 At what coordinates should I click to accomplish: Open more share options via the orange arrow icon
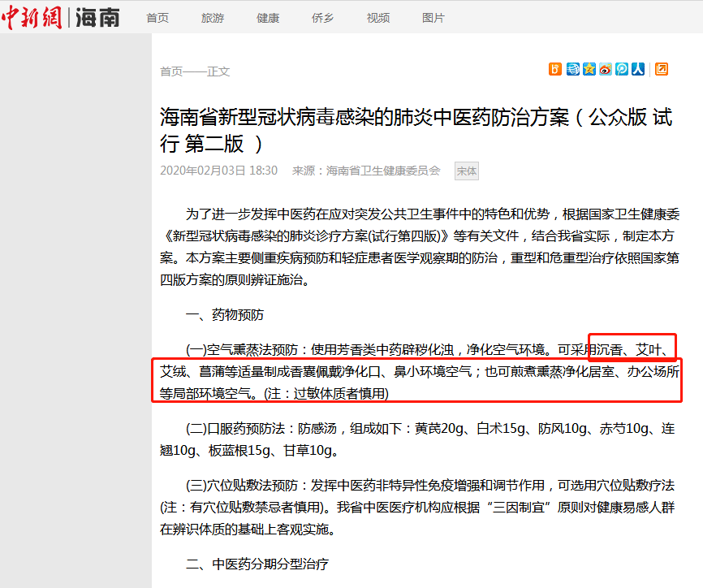pyautogui.click(x=662, y=69)
